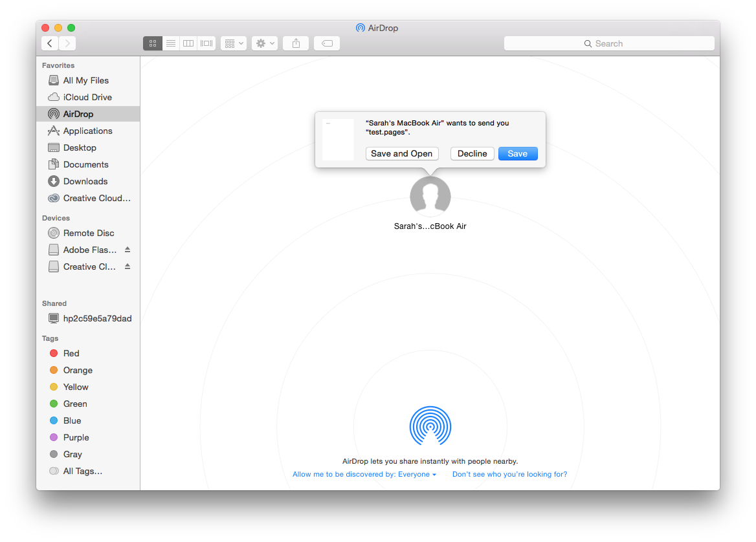Screen dimensions: 756x542
Task: Open iCloud Drive in sidebar
Action: (87, 97)
